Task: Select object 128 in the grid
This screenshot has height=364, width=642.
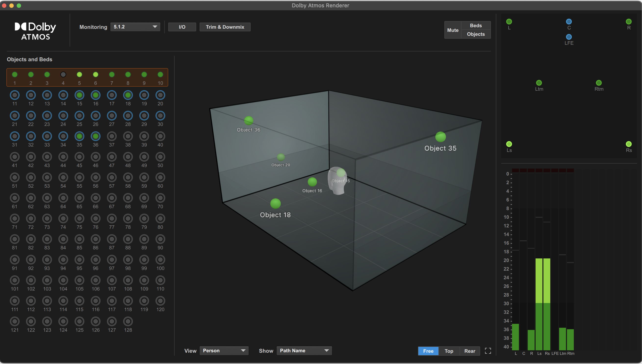Action: point(128,321)
